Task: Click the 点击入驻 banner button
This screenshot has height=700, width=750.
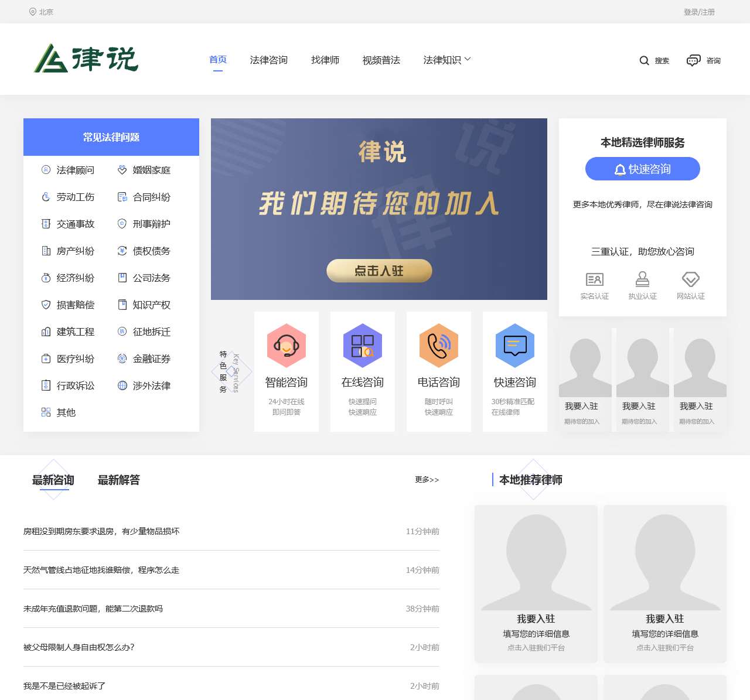Action: click(379, 271)
